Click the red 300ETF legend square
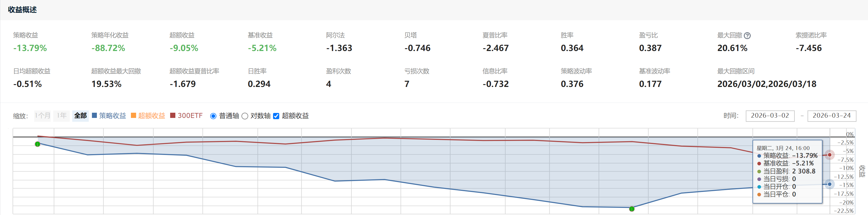868x215 pixels. [x=173, y=115]
